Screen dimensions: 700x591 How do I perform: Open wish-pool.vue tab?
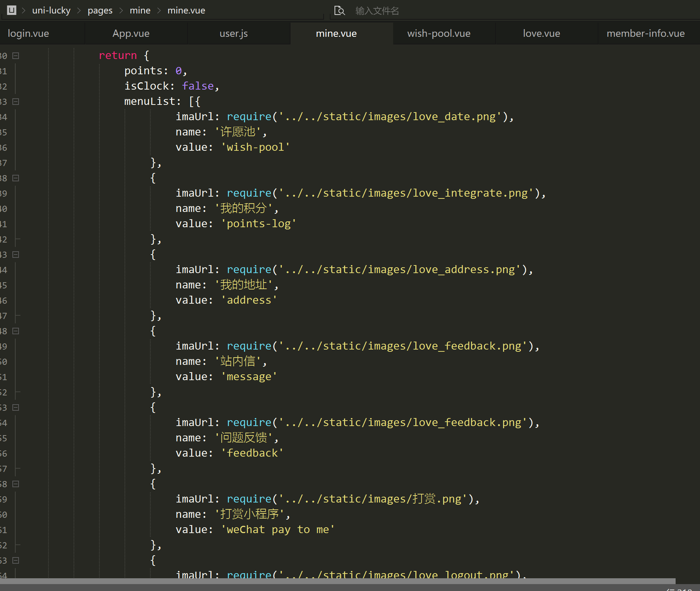click(x=440, y=34)
